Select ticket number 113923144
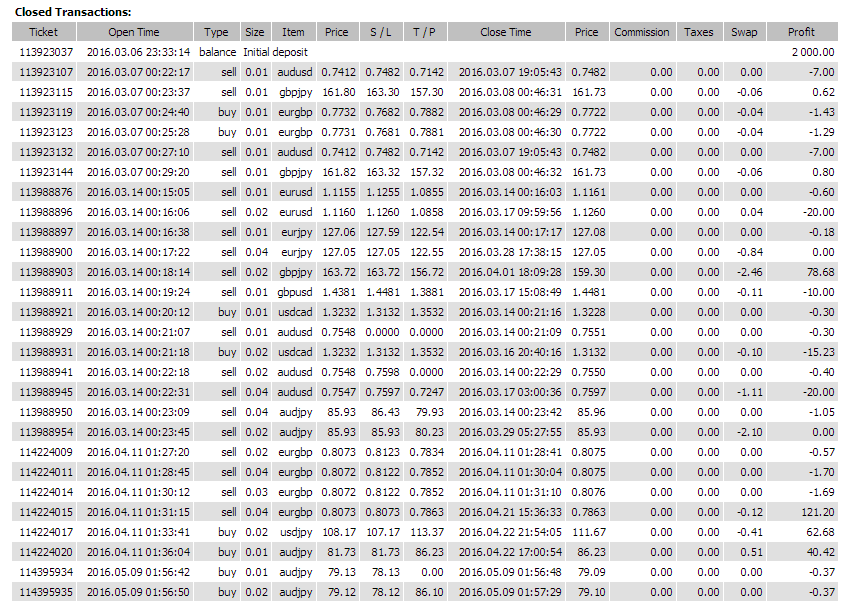This screenshot has height=603, width=847. [46, 172]
